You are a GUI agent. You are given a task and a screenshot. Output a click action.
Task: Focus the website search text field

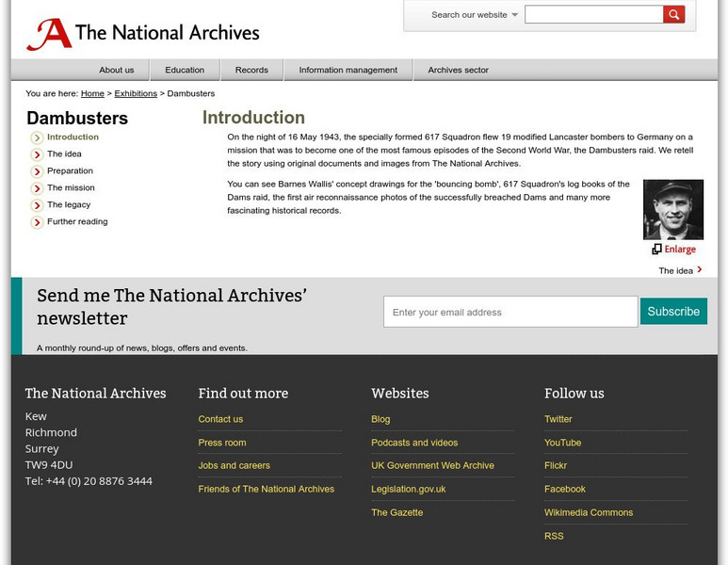[x=594, y=14]
